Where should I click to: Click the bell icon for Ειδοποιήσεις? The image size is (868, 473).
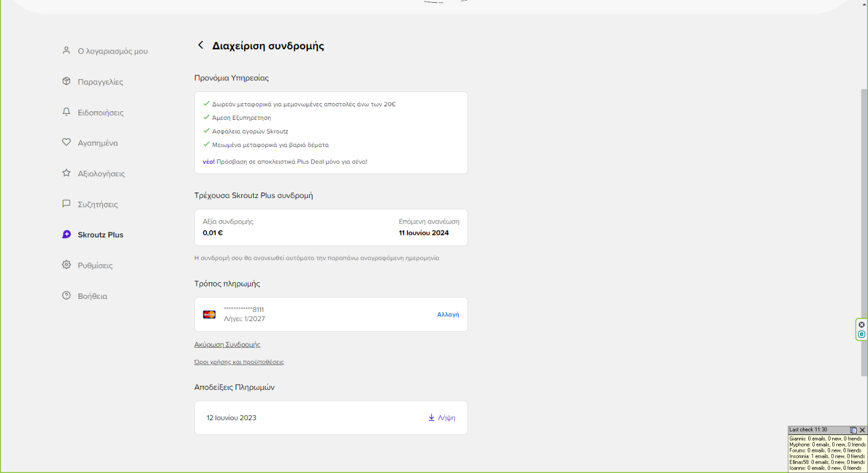point(66,112)
